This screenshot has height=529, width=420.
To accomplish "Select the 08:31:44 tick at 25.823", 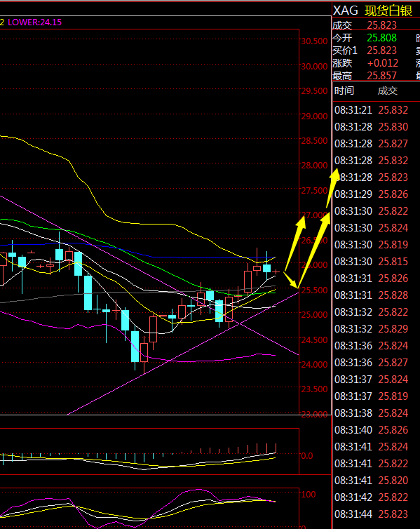I will click(371, 514).
